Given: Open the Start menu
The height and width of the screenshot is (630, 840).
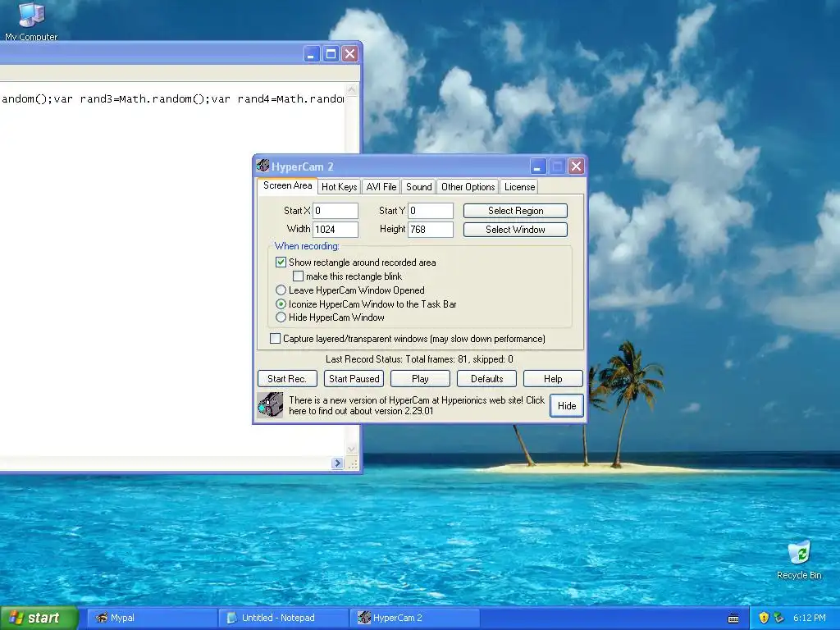Looking at the screenshot, I should [39, 618].
